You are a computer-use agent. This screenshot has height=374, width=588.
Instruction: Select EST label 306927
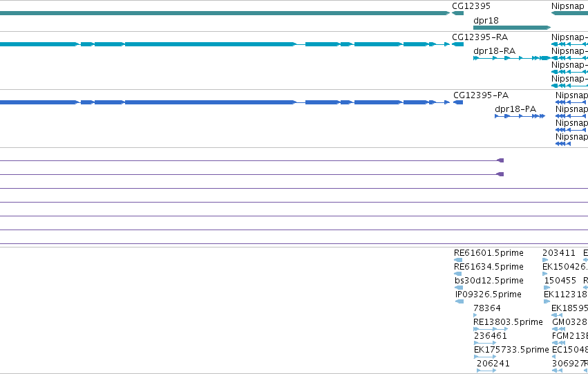[x=568, y=364]
